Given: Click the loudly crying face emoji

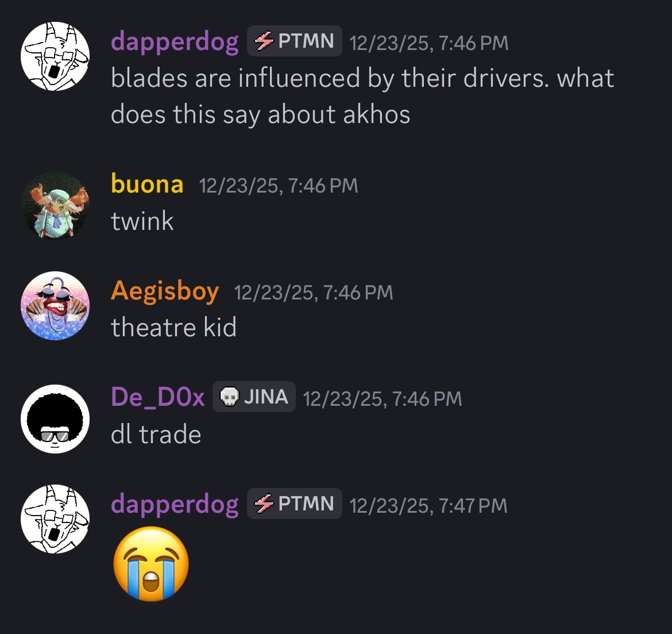Looking at the screenshot, I should coord(151,564).
